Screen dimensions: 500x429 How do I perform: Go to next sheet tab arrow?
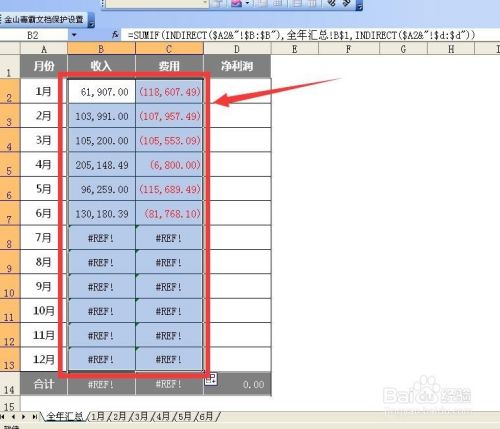[24, 417]
